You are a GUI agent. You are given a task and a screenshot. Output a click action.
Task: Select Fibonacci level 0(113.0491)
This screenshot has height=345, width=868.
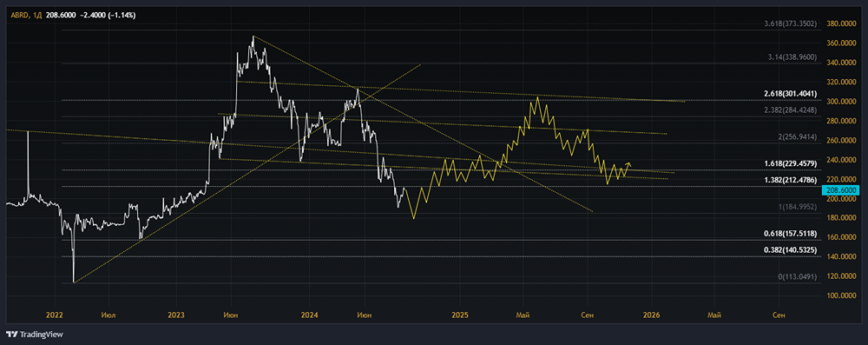tap(797, 276)
